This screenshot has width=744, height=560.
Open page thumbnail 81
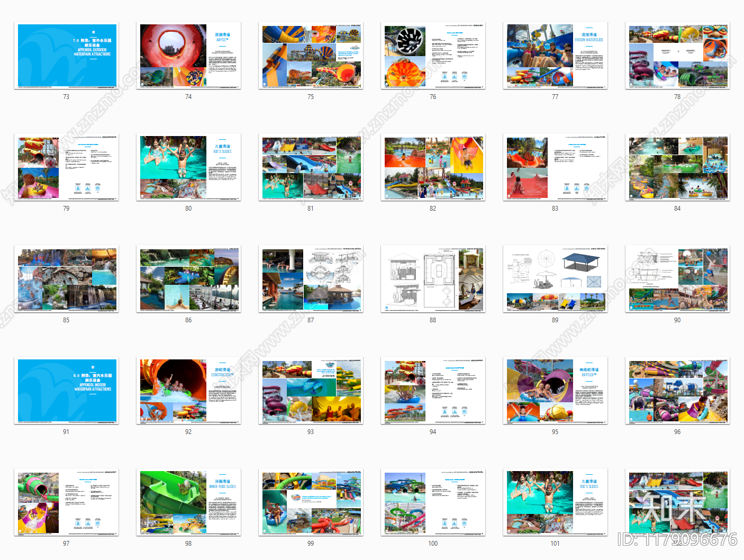[311, 167]
